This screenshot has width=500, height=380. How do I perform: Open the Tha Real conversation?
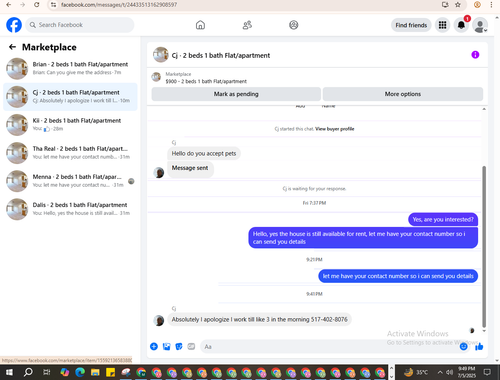coord(70,153)
